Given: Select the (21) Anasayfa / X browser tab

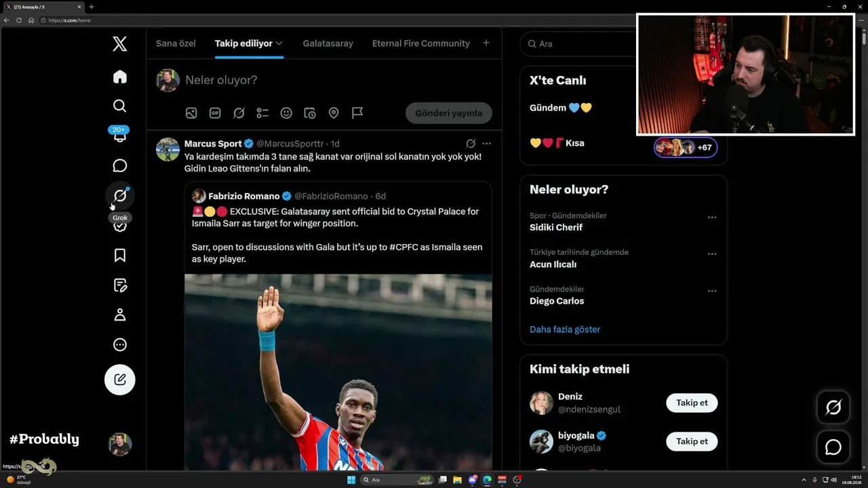Looking at the screenshot, I should click(43, 7).
